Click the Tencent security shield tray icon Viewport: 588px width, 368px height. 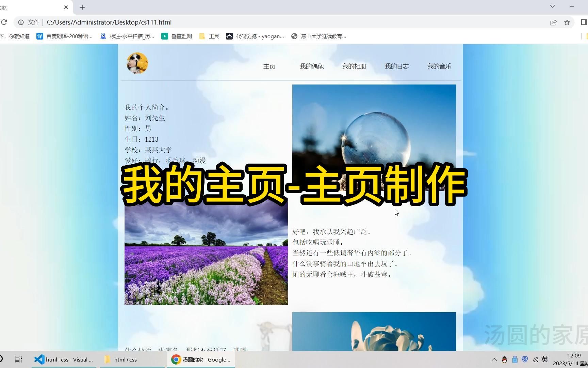tap(524, 359)
